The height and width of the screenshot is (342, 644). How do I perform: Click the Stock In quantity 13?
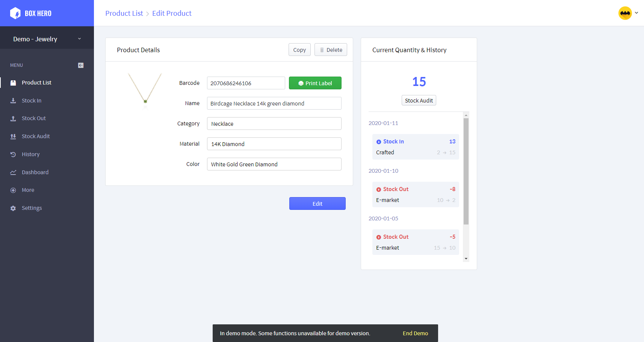pyautogui.click(x=452, y=142)
